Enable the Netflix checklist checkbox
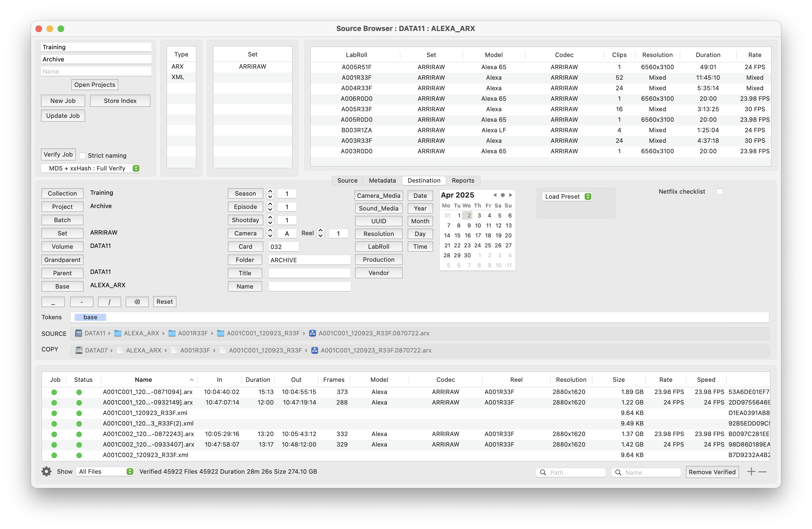This screenshot has width=812, height=529. tap(719, 191)
